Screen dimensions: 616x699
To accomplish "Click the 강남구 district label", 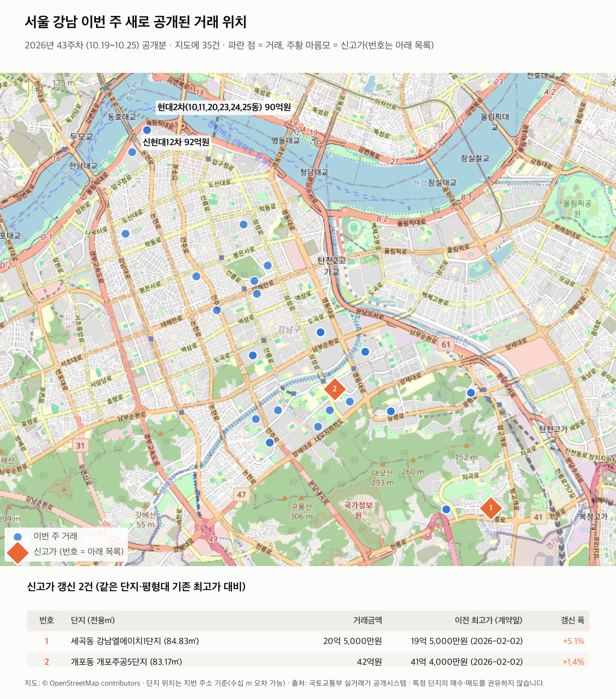I will pos(290,329).
